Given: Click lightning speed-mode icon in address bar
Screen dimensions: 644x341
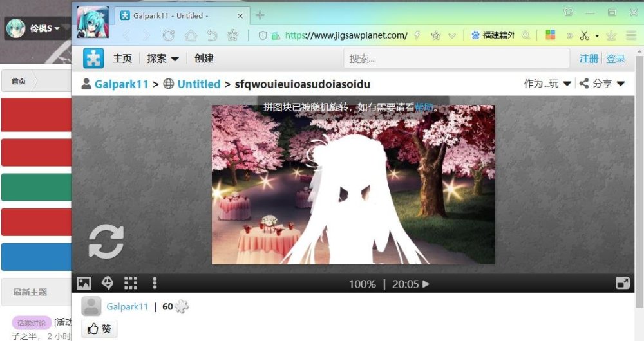Looking at the screenshot, I should pyautogui.click(x=417, y=35).
